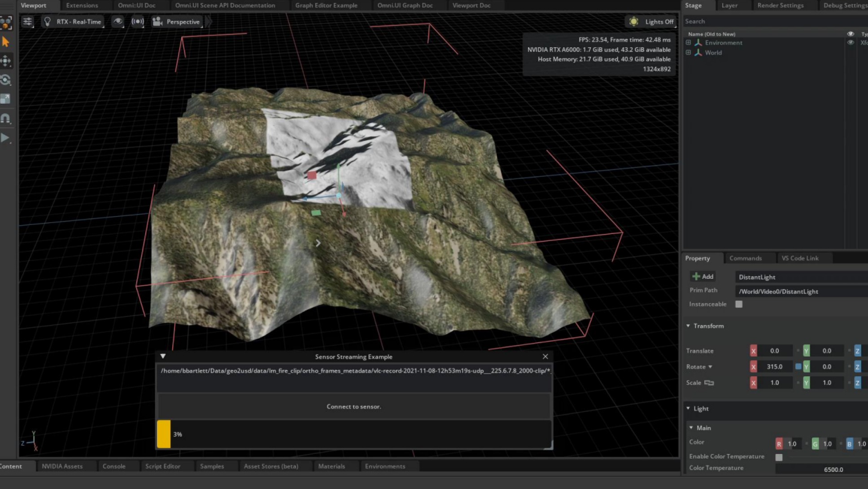Viewport: 868px width, 489px height.
Task: Click the Add property button
Action: tap(703, 277)
